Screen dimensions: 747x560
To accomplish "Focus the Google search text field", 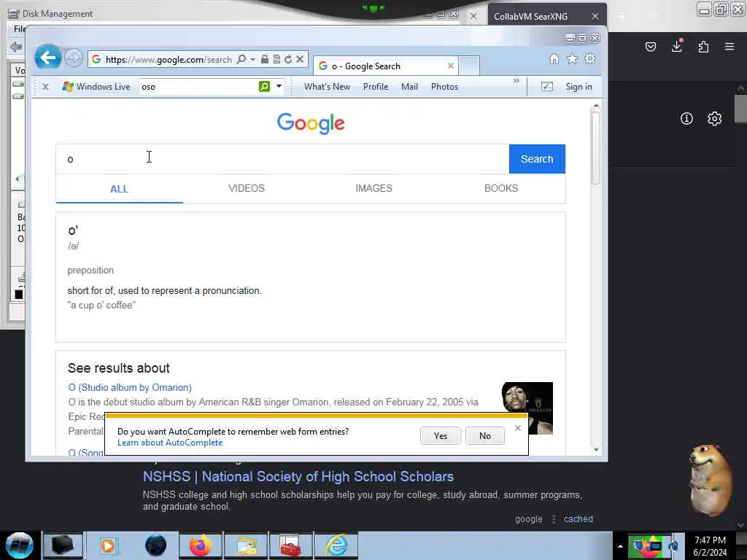I will tap(282, 159).
